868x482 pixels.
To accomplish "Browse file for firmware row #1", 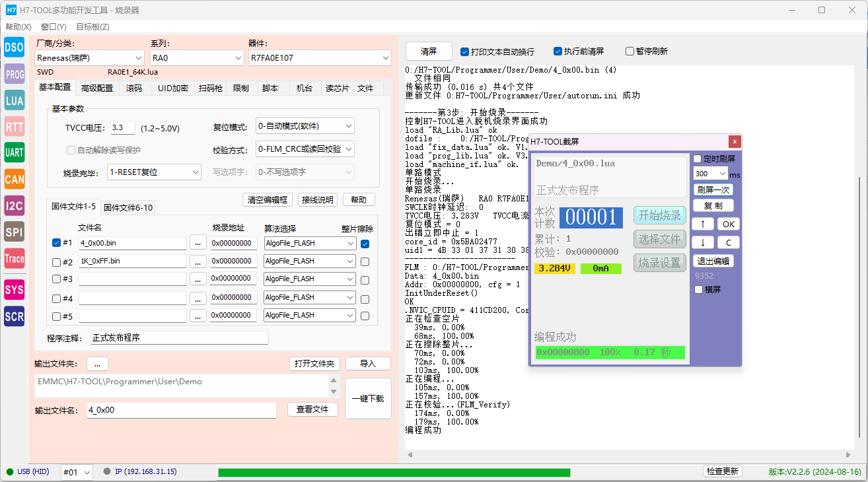I will (x=198, y=243).
